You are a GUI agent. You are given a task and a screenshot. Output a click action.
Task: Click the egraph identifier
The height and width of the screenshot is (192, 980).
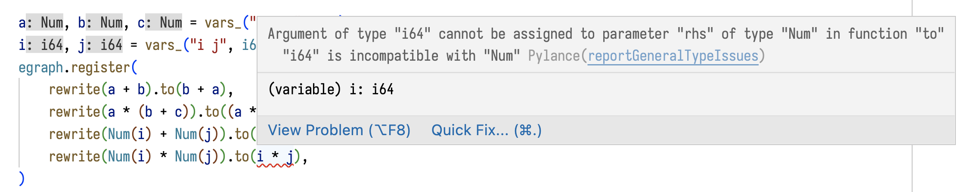tap(41, 68)
